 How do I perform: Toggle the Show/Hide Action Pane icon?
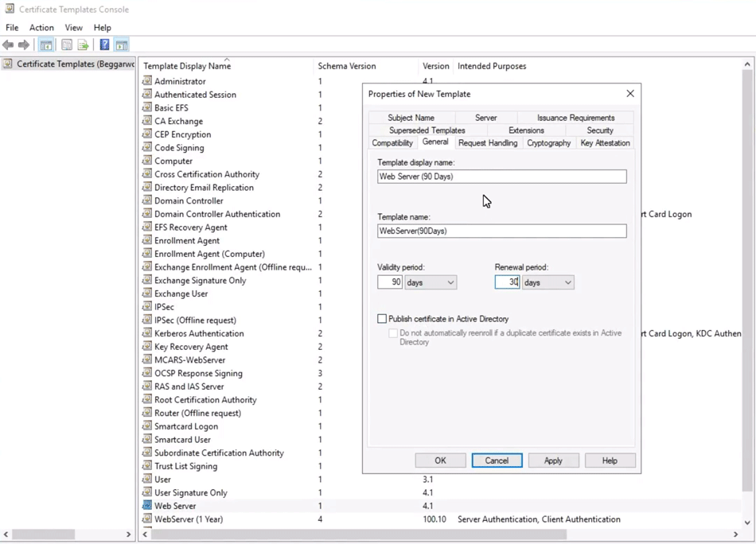[x=122, y=45]
